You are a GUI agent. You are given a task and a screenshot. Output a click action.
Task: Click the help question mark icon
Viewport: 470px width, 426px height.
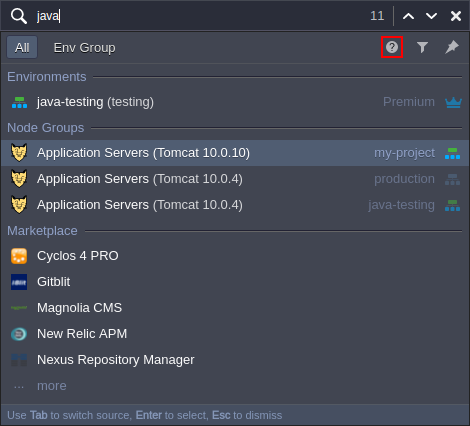point(392,47)
